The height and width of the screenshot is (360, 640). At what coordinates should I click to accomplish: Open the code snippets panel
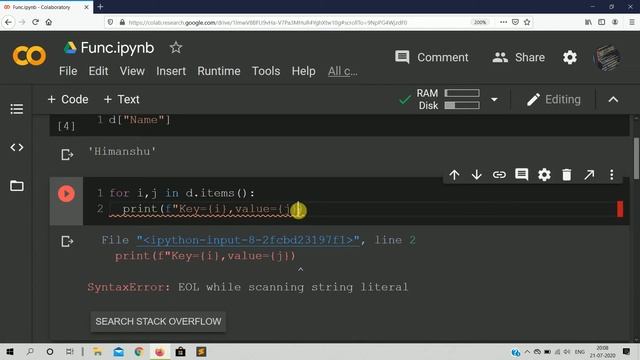(x=17, y=147)
